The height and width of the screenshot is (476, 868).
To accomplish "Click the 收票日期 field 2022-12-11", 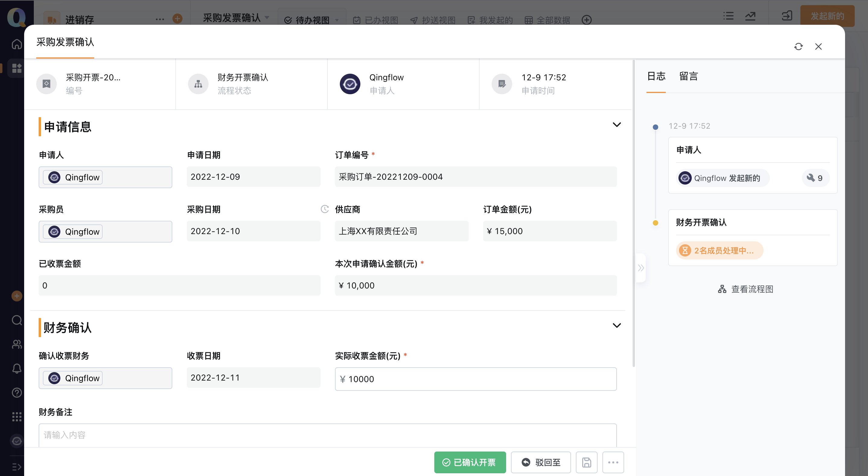I will [x=254, y=378].
